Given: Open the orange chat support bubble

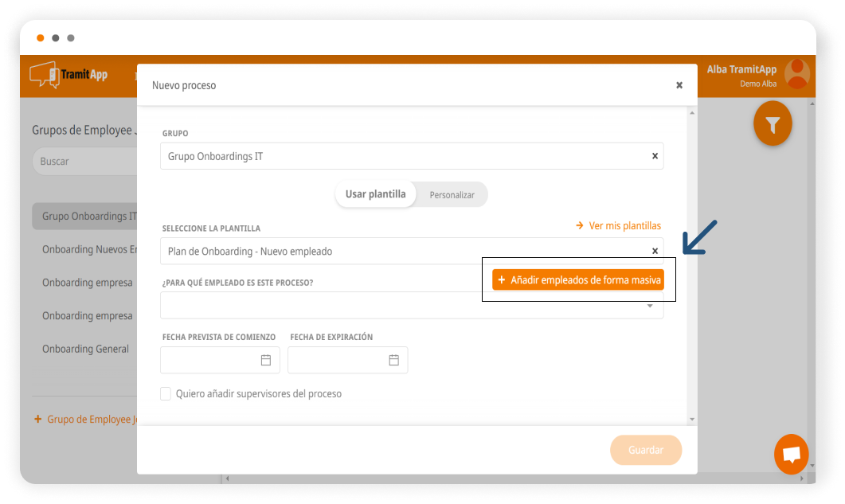Looking at the screenshot, I should point(791,455).
